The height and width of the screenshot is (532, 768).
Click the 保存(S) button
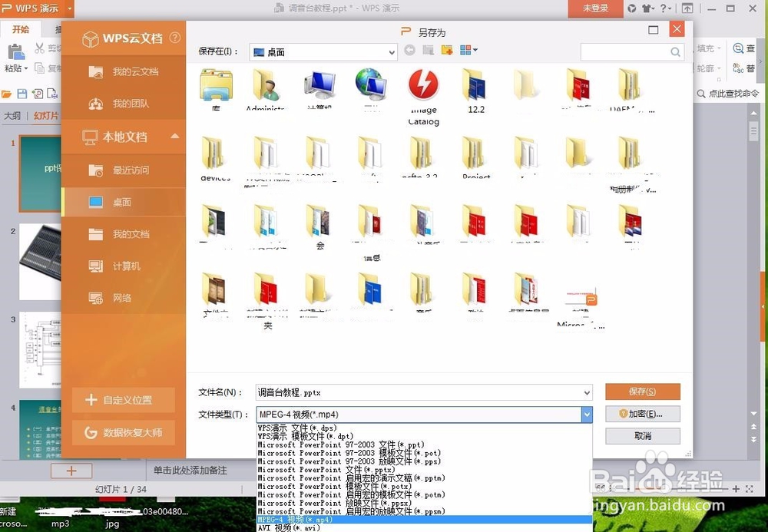pos(643,392)
